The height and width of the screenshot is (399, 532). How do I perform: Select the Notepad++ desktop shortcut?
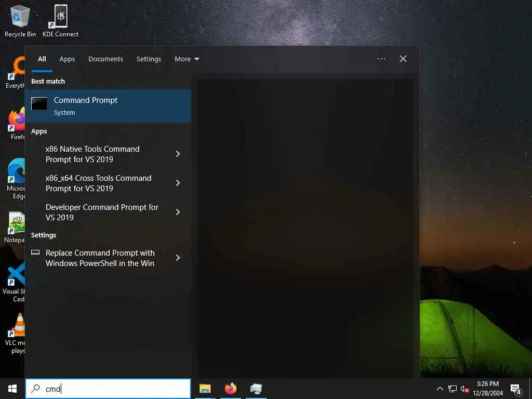click(15, 227)
